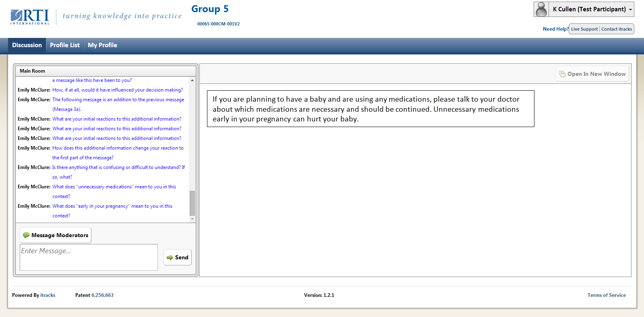This screenshot has width=644, height=317.
Task: Click the Need Help? label
Action: (x=555, y=29)
